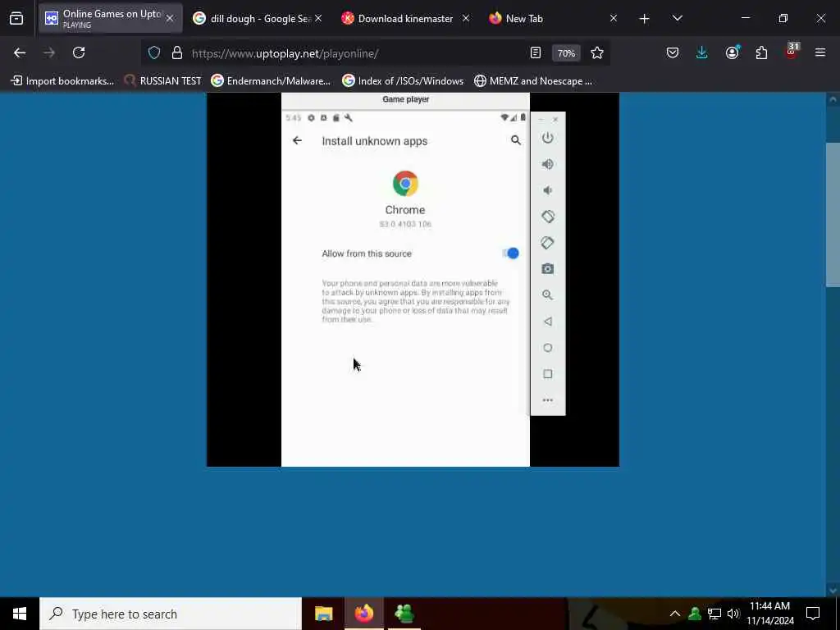Go back from Install unknown apps screen

297,140
